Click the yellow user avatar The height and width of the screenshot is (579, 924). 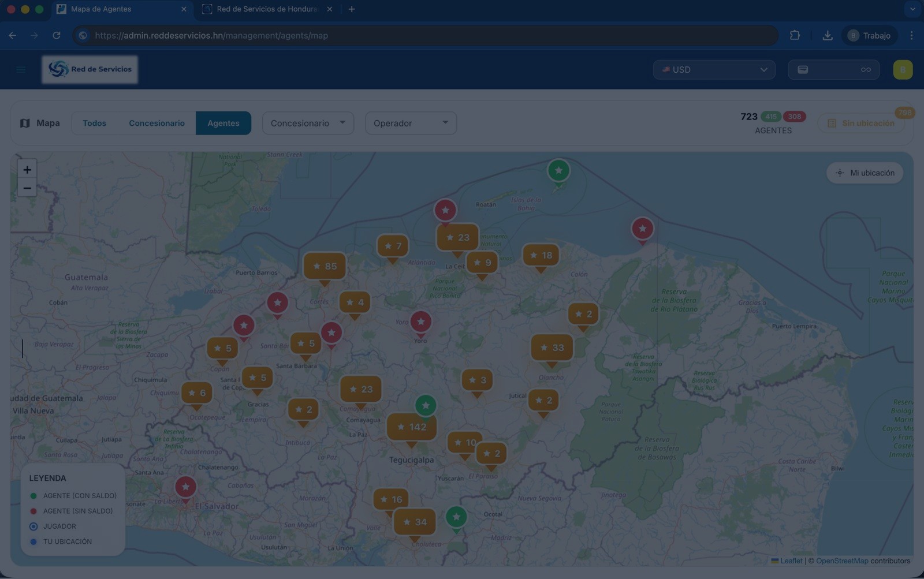(x=902, y=70)
